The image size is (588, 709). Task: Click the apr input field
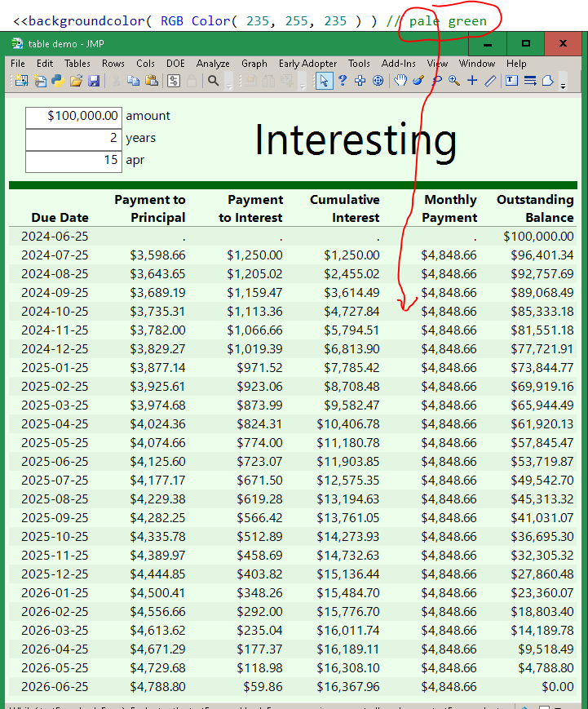pos(73,162)
